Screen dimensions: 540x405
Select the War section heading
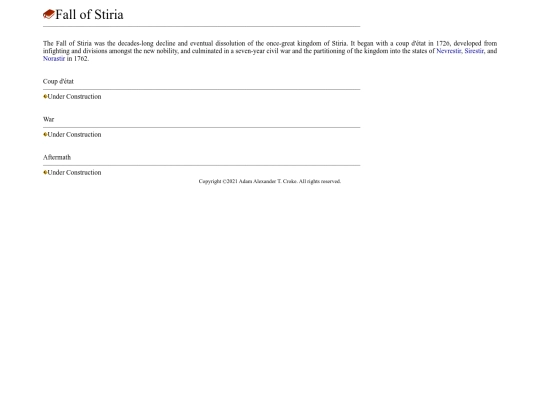coord(49,119)
